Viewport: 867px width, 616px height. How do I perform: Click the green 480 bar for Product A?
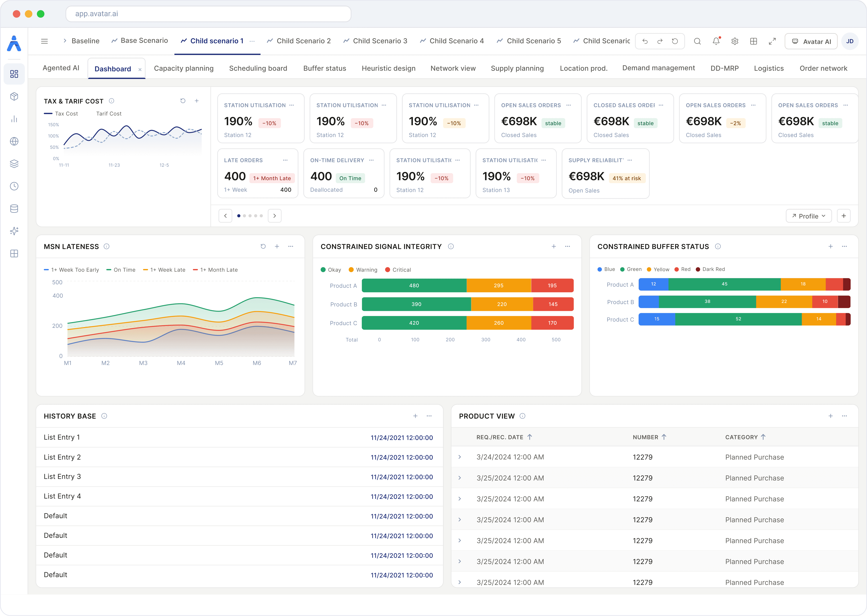click(414, 286)
